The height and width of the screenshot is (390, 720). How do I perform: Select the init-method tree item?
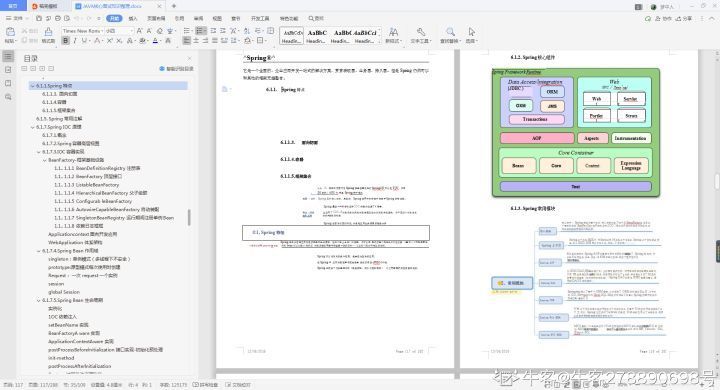coord(61,358)
